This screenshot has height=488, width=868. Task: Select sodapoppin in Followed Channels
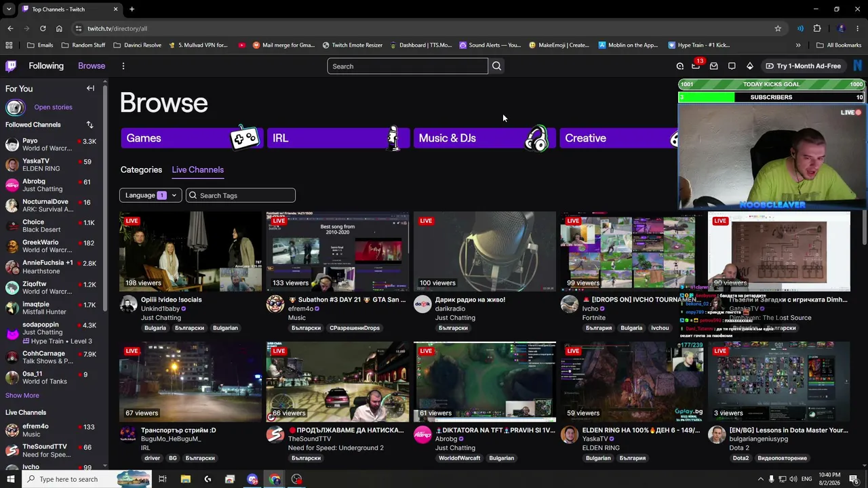coord(52,332)
